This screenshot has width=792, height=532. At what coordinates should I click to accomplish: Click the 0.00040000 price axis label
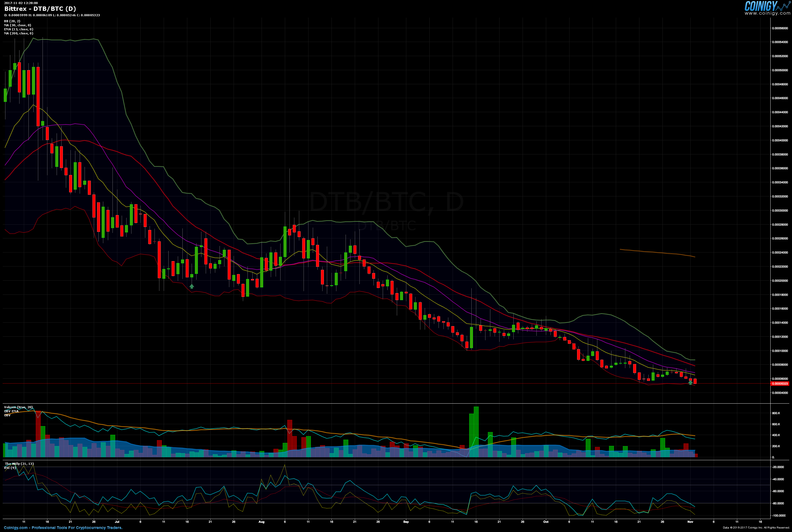(x=780, y=140)
